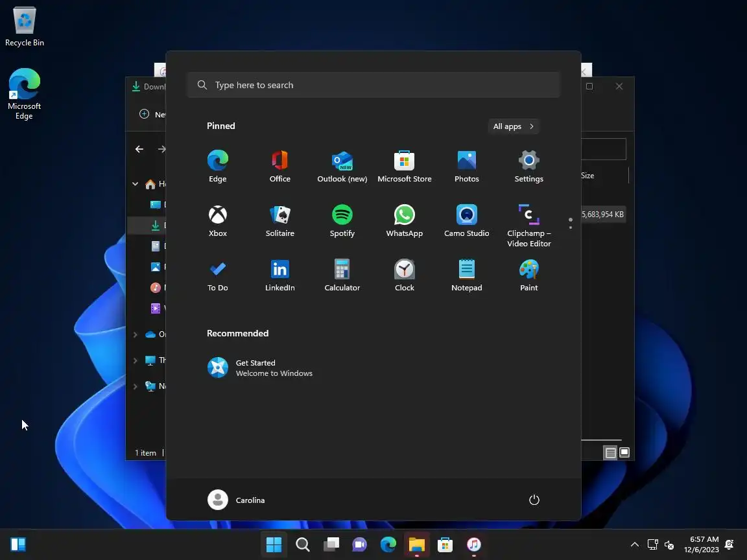This screenshot has width=747, height=560.
Task: Open Search from the taskbar
Action: pos(303,544)
